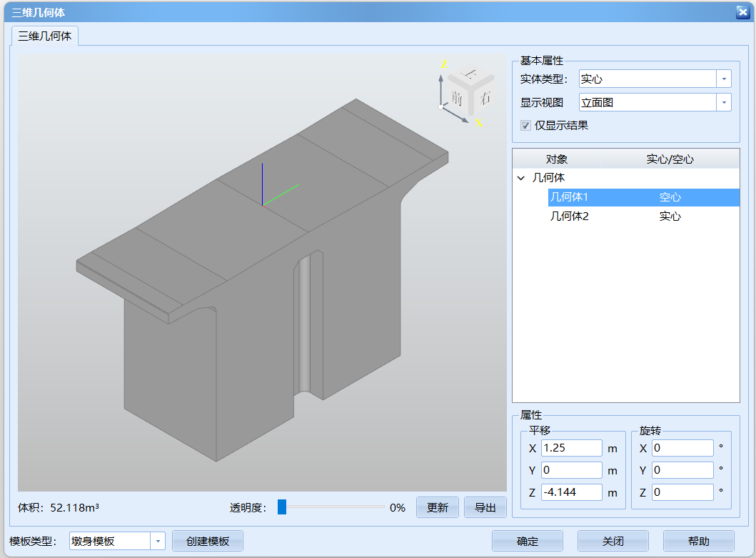Click the 上 face on the view cube

pos(470,74)
